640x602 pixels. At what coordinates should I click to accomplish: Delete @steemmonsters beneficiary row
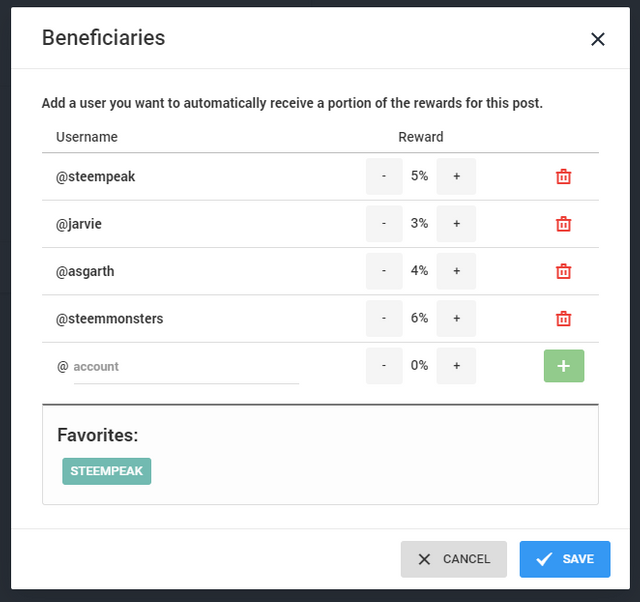coord(563,318)
